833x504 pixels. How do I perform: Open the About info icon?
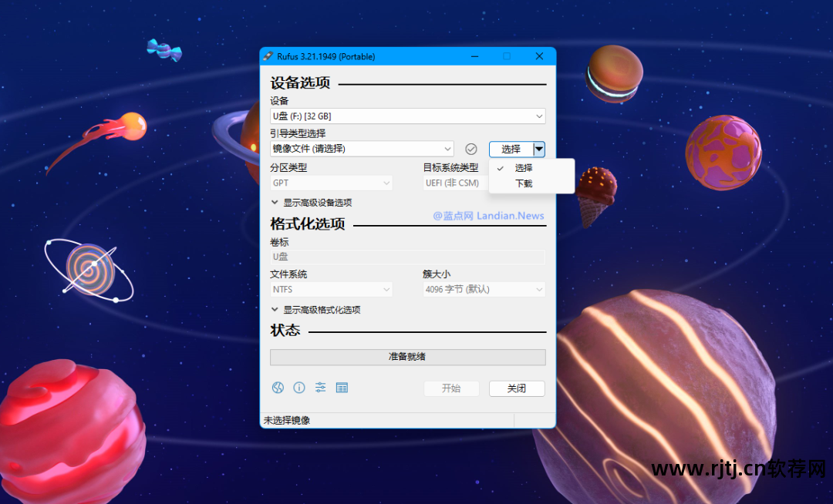point(299,388)
